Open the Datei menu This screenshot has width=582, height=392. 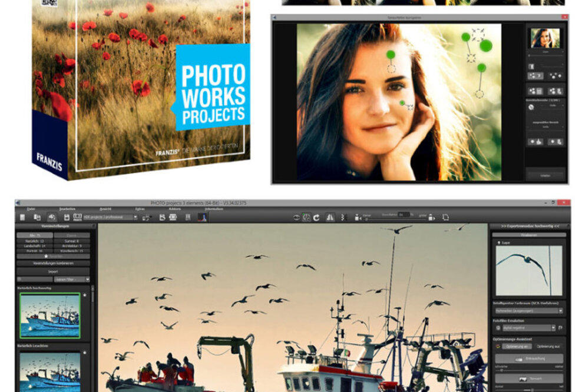click(31, 209)
